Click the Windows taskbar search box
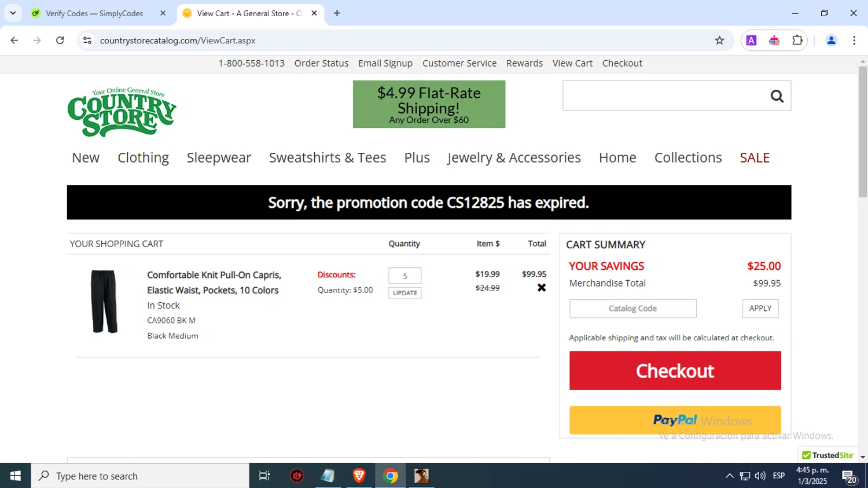This screenshot has height=488, width=868. [x=140, y=476]
